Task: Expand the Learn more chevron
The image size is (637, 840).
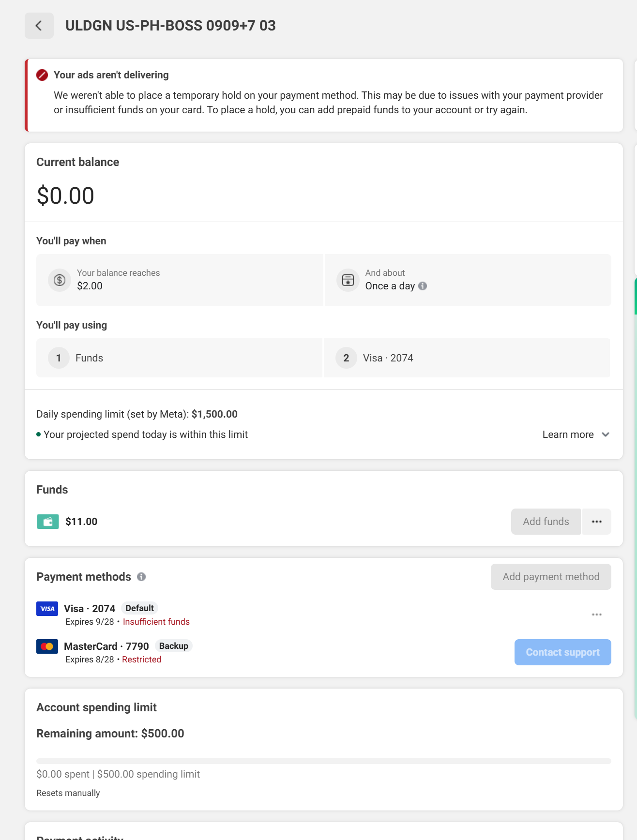Action: pyautogui.click(x=606, y=435)
